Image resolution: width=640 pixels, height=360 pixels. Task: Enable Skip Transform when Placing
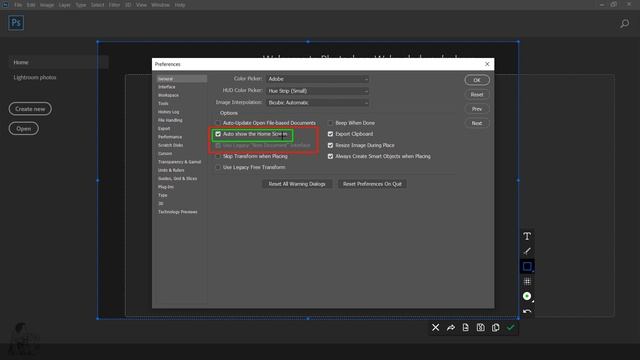click(218, 156)
